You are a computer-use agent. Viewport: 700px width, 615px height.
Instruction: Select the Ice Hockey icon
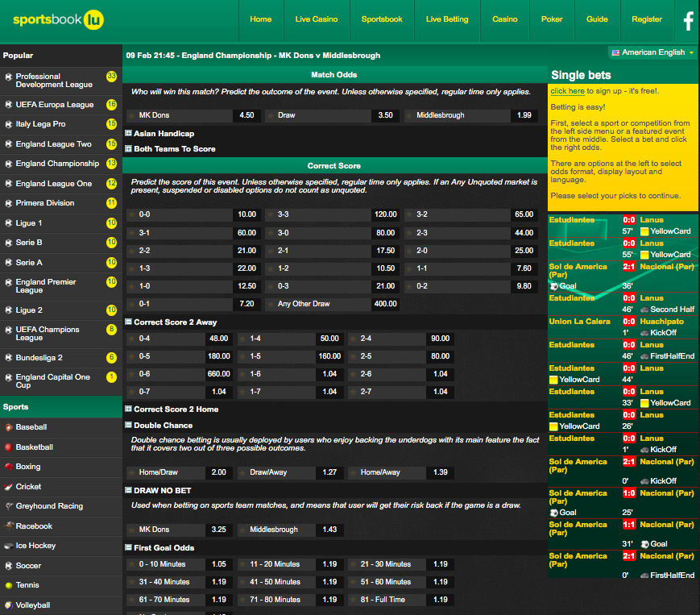point(9,546)
